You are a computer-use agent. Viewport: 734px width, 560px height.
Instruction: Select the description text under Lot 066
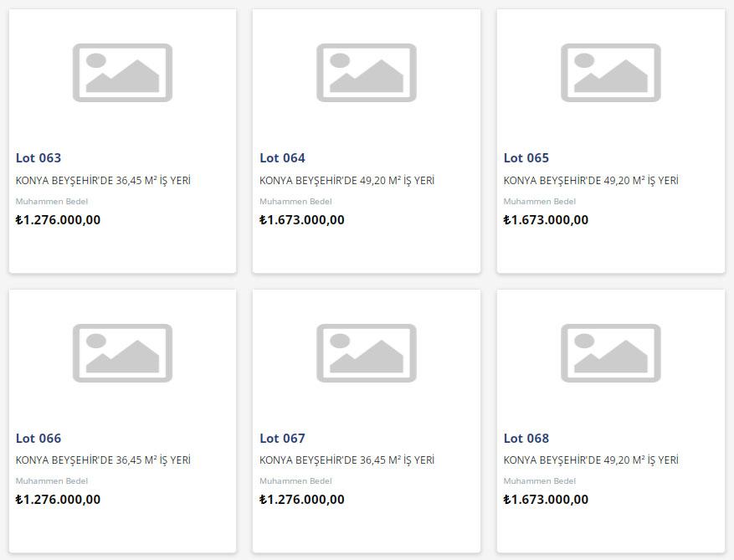(x=103, y=460)
